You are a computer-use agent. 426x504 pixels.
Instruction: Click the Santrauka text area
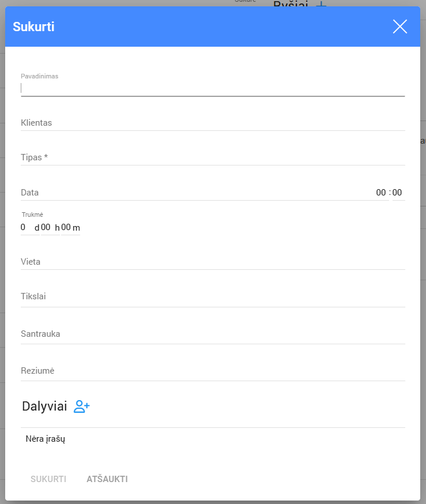212,334
